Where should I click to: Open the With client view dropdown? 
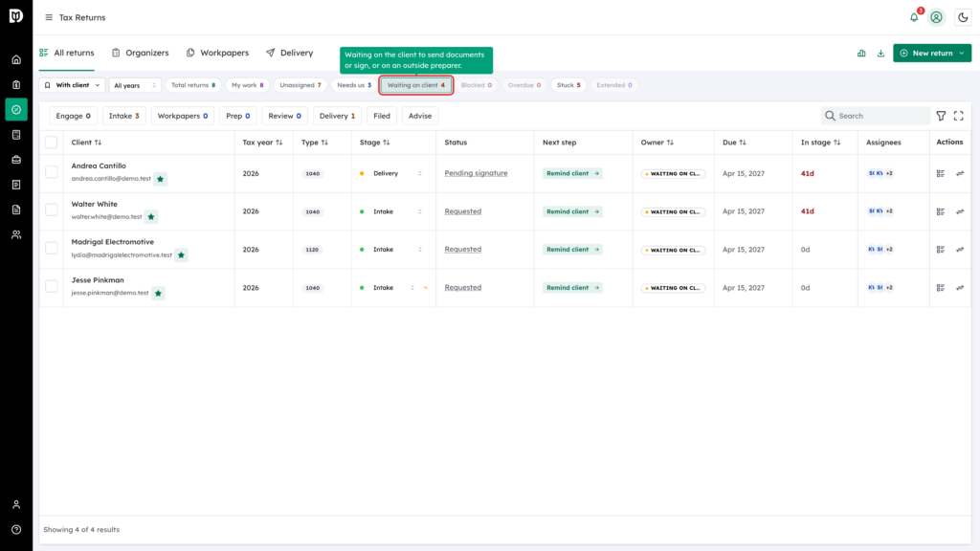pos(72,85)
